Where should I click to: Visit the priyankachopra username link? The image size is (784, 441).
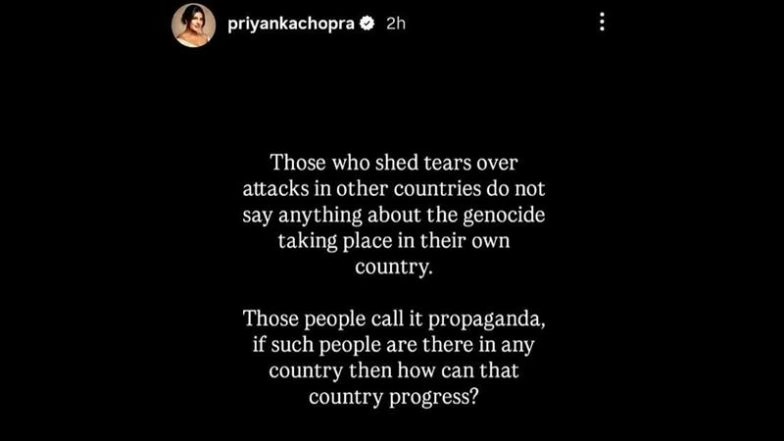click(x=291, y=24)
